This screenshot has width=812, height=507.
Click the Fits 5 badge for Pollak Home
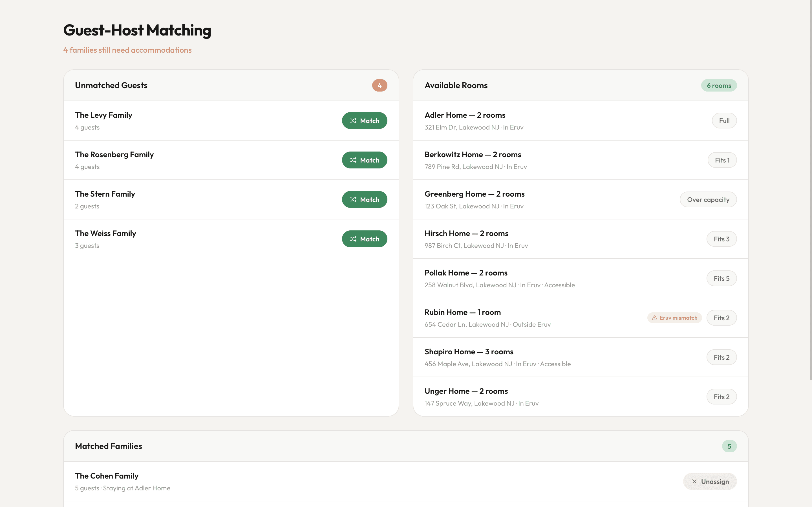pyautogui.click(x=721, y=278)
